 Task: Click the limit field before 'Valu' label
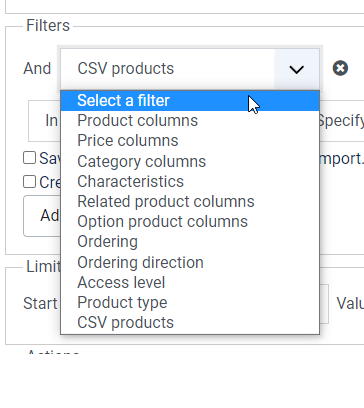pyautogui.click(x=324, y=304)
